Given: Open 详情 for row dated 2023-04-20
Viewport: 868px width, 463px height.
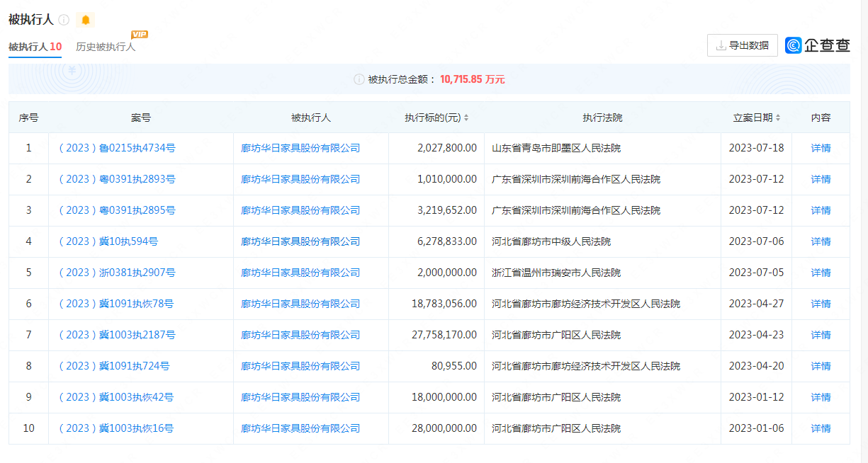Looking at the screenshot, I should point(821,366).
